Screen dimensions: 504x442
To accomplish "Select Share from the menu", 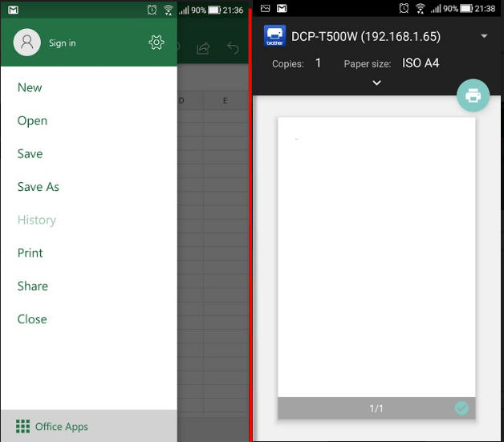I will (33, 286).
